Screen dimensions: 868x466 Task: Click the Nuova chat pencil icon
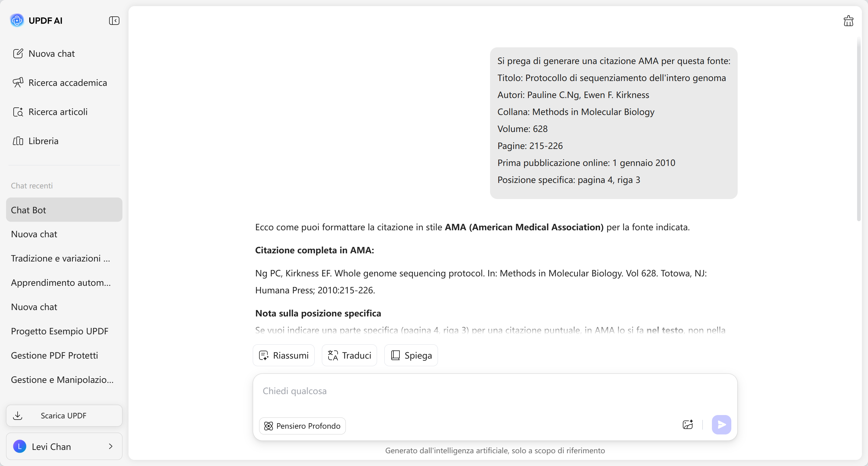coord(18,54)
